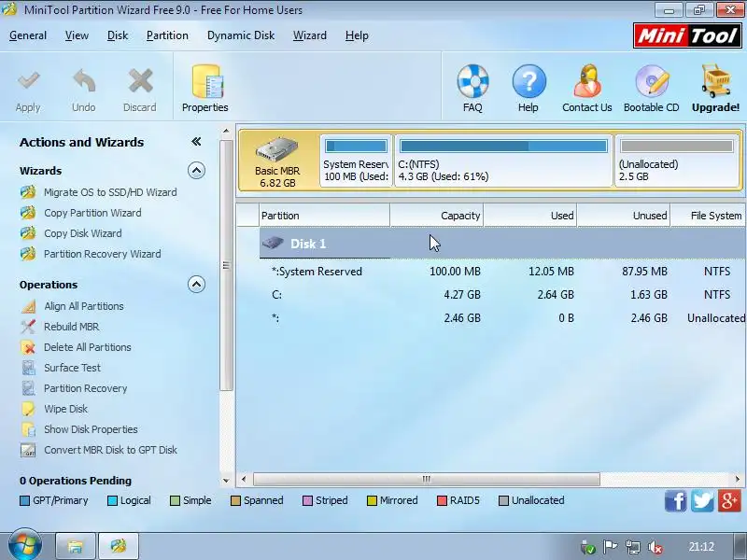The image size is (747, 560).
Task: Click the Logical legend color swatch
Action: pos(112,500)
